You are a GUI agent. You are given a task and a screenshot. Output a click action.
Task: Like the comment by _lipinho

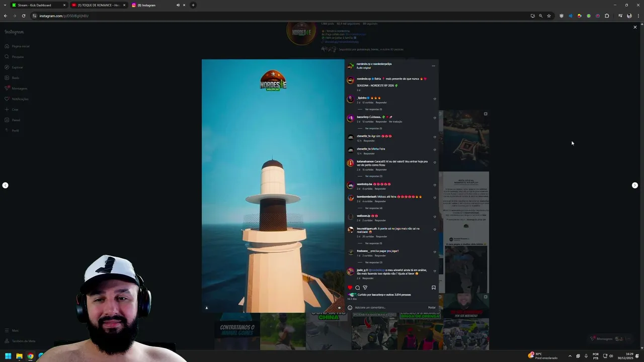435,99
